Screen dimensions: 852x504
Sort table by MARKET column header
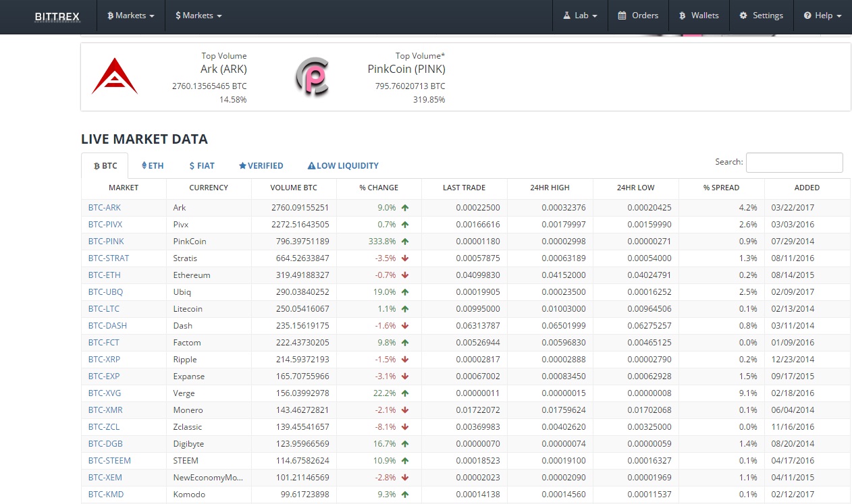pyautogui.click(x=124, y=188)
